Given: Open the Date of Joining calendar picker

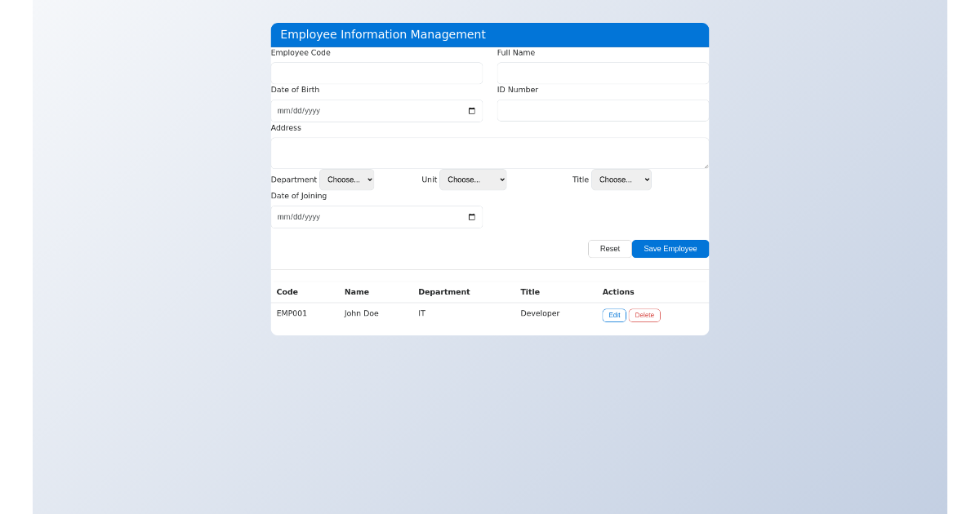Looking at the screenshot, I should (x=471, y=216).
